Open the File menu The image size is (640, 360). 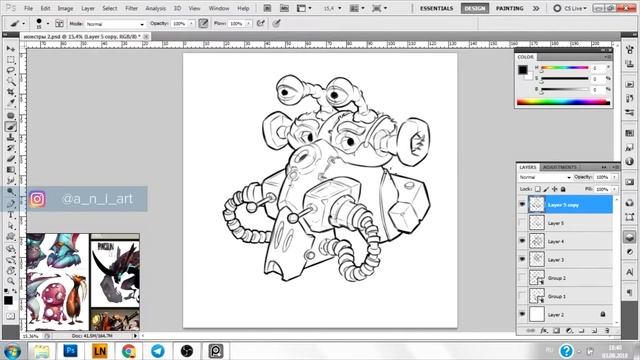29,8
